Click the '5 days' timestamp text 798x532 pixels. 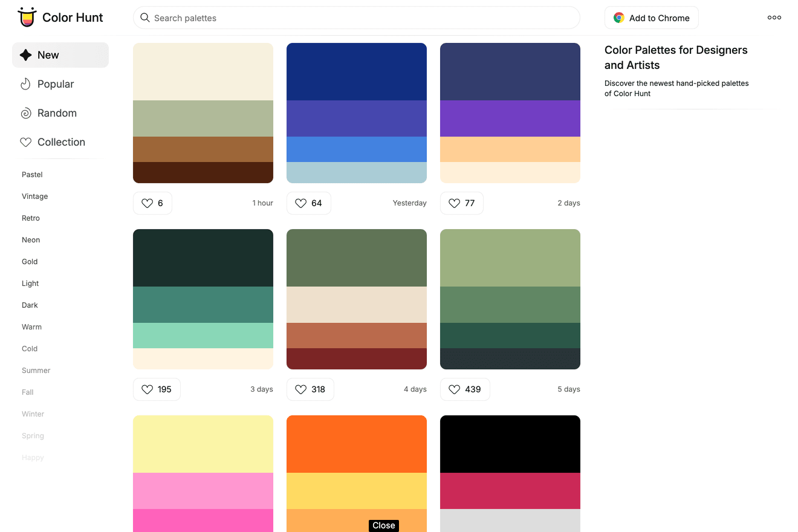pyautogui.click(x=569, y=389)
